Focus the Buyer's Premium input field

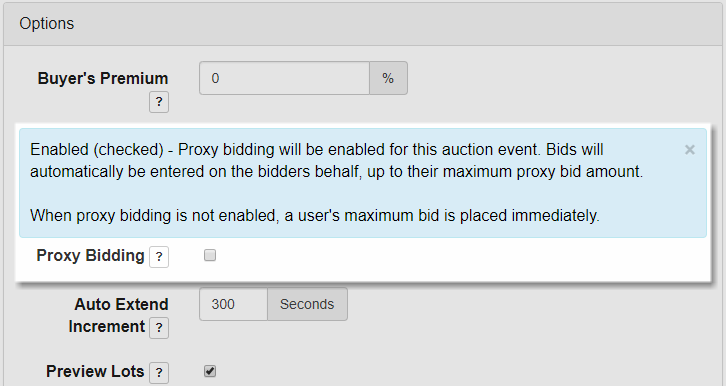tap(284, 78)
